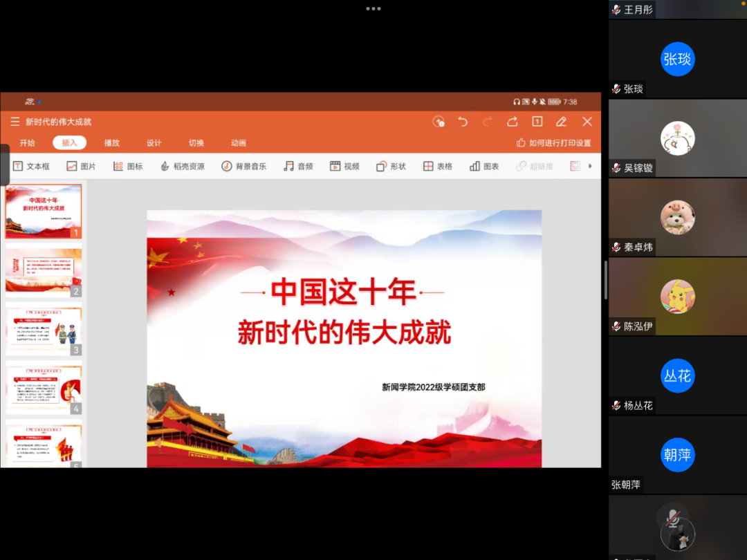Insert a shape (形状)
The width and height of the screenshot is (747, 560).
(x=391, y=166)
